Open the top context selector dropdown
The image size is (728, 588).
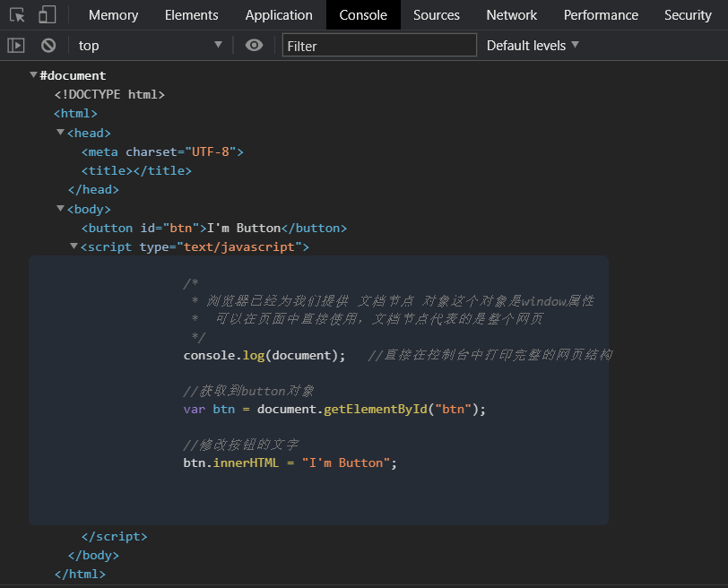[150, 46]
